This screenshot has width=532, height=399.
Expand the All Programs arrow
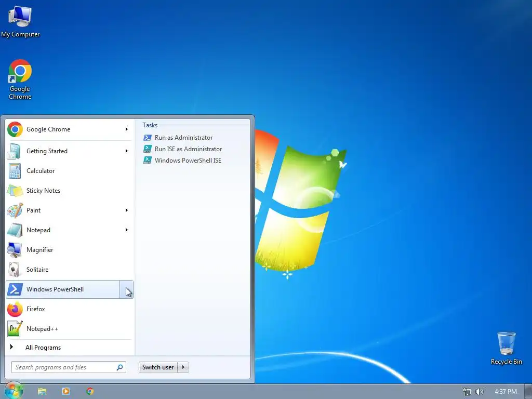[x=11, y=347]
